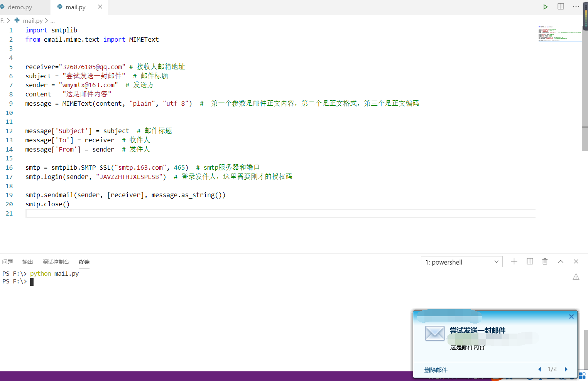Click the breadcrumb ellipsis after mail.py
The height and width of the screenshot is (381, 588).
[x=52, y=21]
